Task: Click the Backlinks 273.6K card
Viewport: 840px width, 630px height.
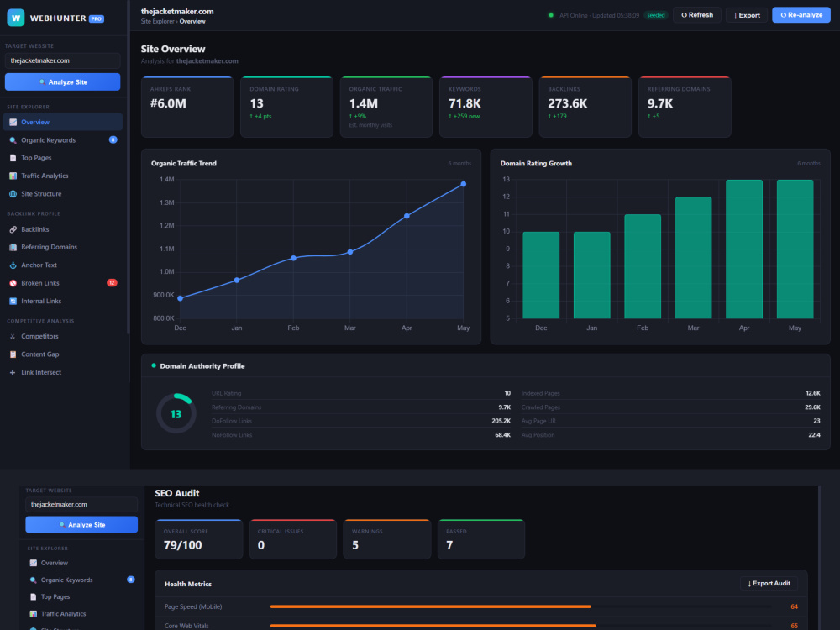Action: (x=585, y=108)
